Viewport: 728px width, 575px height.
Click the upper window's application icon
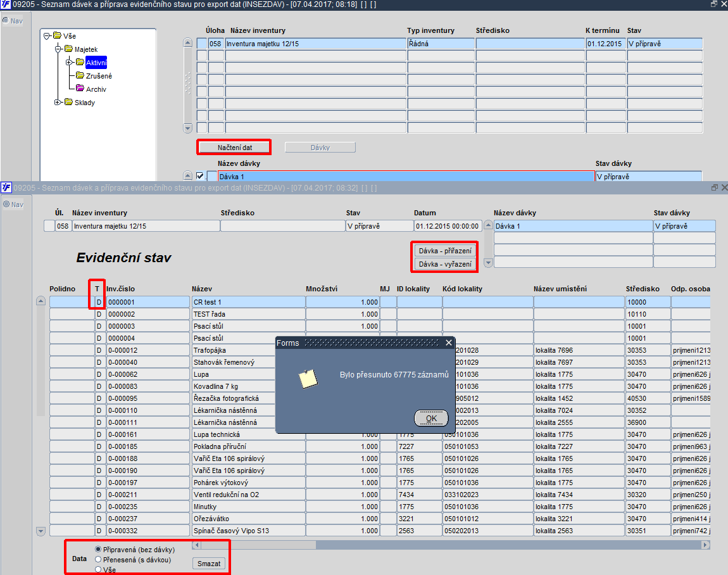click(x=5, y=4)
